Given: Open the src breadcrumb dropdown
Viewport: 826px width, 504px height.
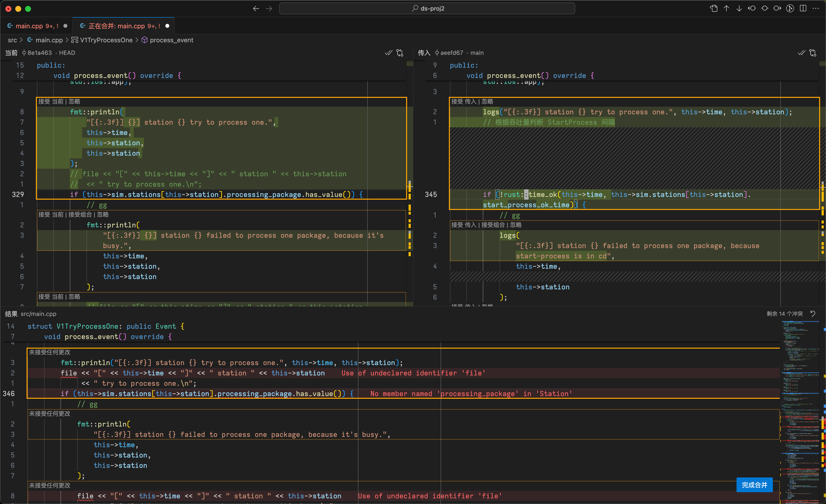Looking at the screenshot, I should pos(12,40).
